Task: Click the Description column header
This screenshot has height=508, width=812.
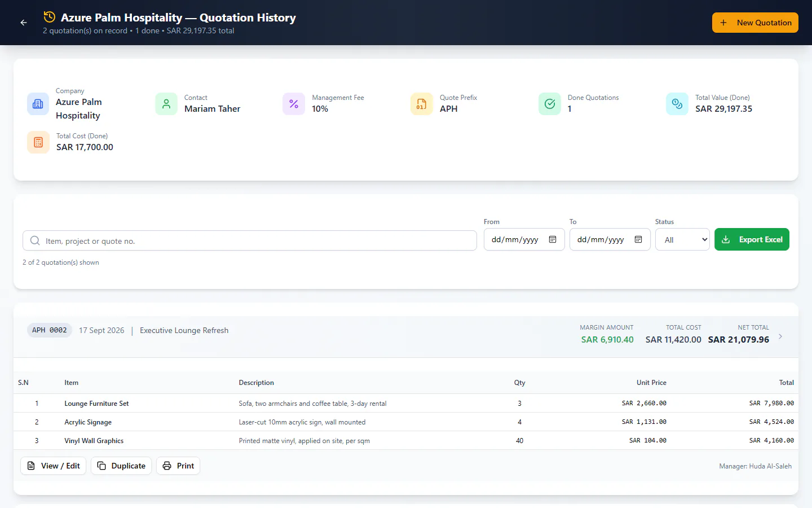Action: (x=257, y=383)
